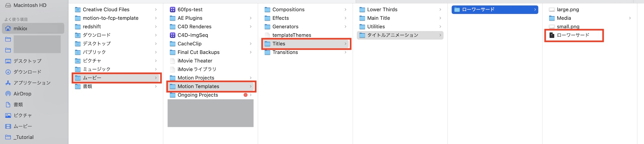Open _Tutorial in the sidebar
The width and height of the screenshot is (644, 144).
click(x=23, y=137)
